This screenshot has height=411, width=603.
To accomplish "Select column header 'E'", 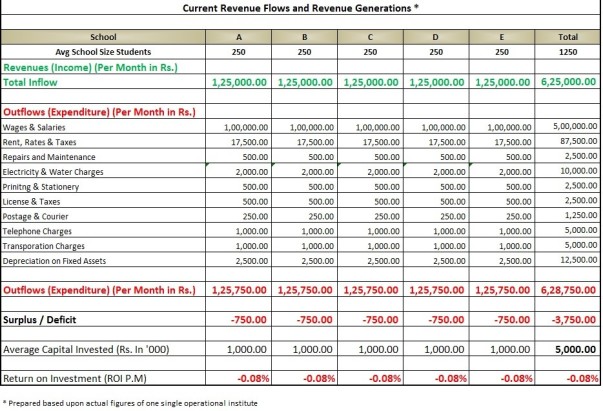I will (501, 37).
